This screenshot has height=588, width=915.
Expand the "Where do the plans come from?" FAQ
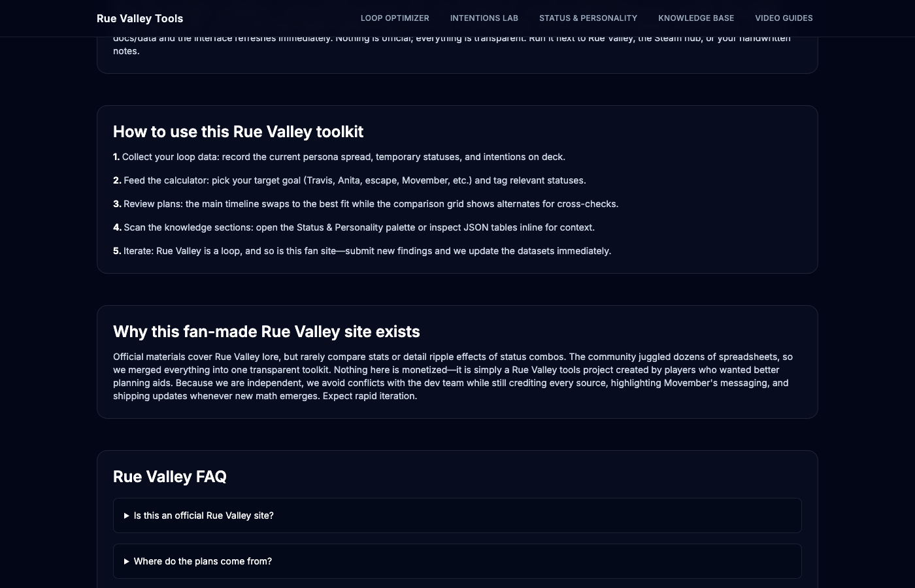tap(203, 561)
